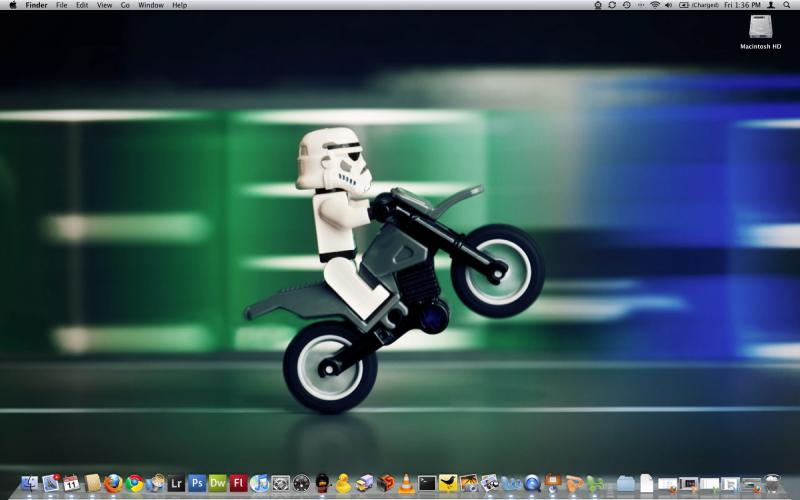Click the Wi-Fi status icon
Screen dimensions: 800x500
655,5
